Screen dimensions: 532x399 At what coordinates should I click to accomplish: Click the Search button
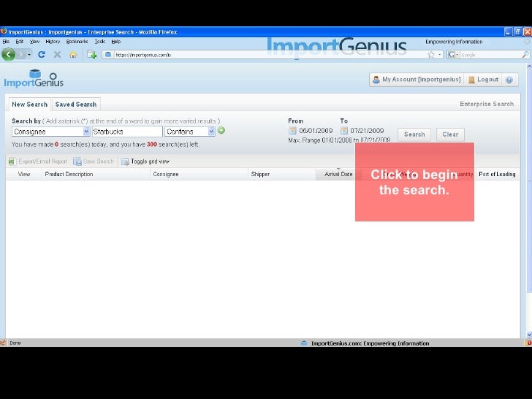414,134
